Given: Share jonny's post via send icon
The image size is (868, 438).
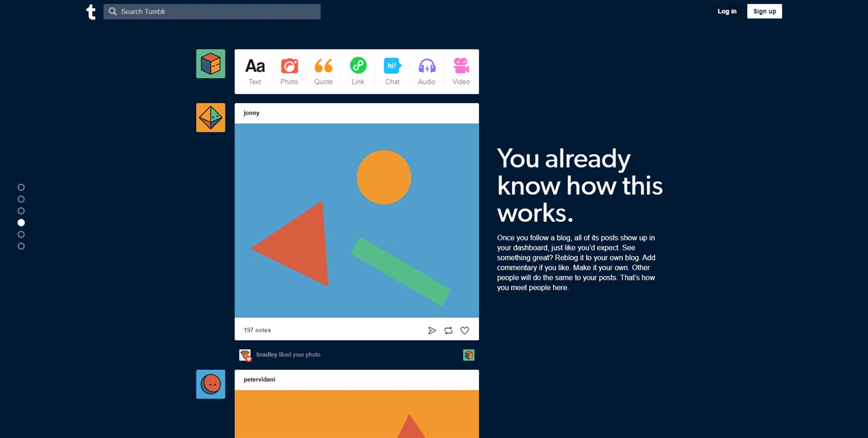Looking at the screenshot, I should (431, 331).
